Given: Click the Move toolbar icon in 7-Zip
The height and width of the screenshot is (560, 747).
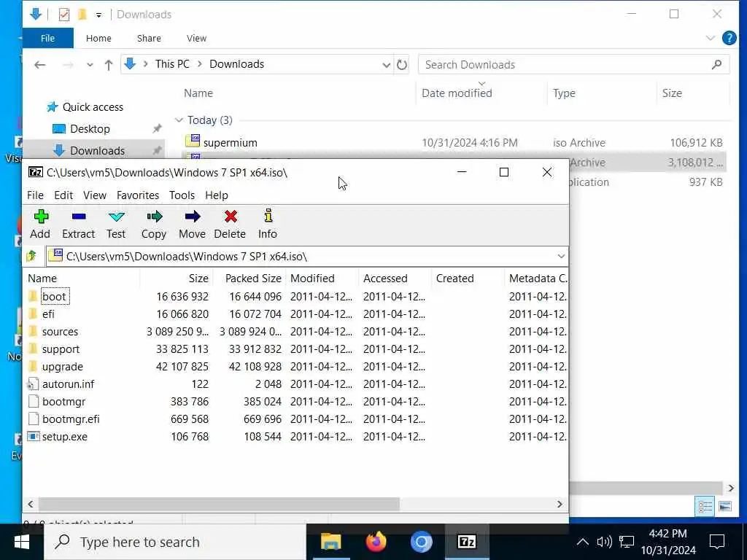Looking at the screenshot, I should click(x=193, y=225).
